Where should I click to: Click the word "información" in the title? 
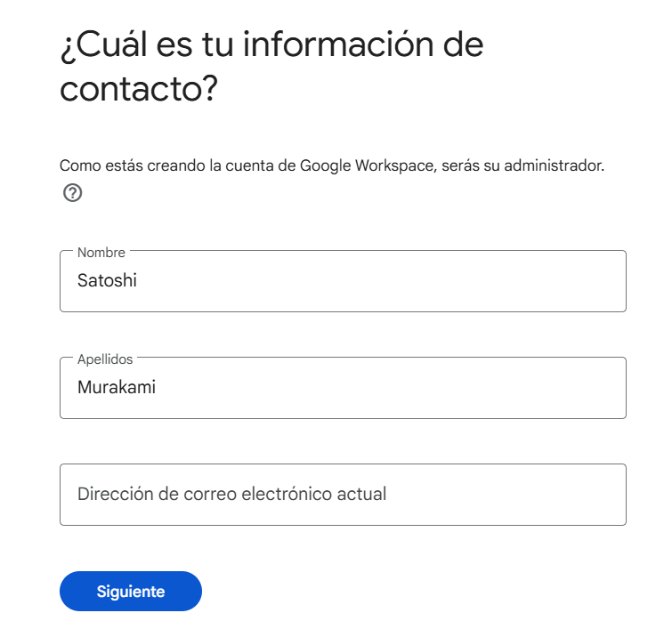(338, 45)
